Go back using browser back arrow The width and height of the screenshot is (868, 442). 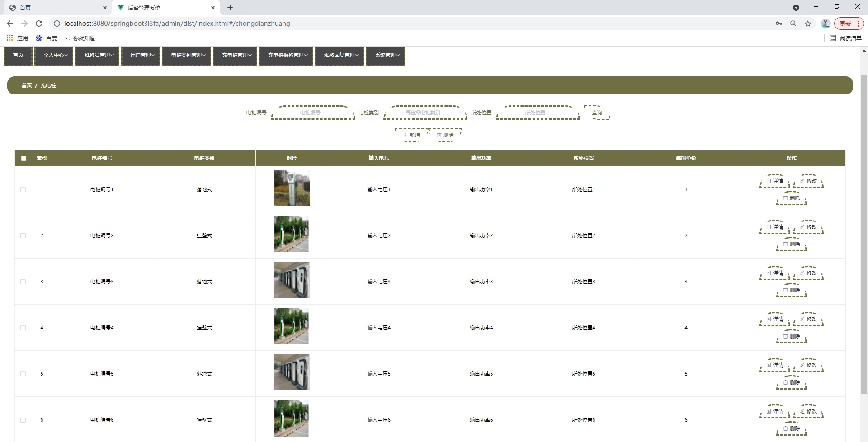pos(10,24)
